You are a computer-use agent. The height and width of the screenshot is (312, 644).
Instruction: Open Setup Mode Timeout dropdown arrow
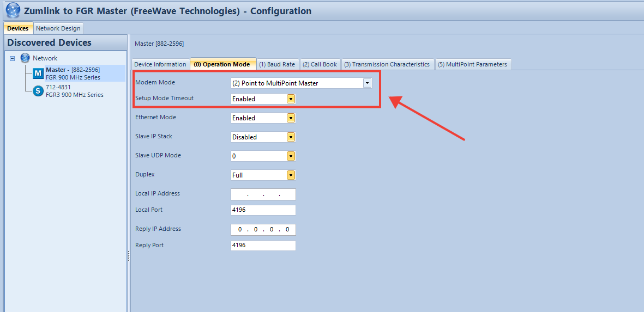pyautogui.click(x=291, y=99)
